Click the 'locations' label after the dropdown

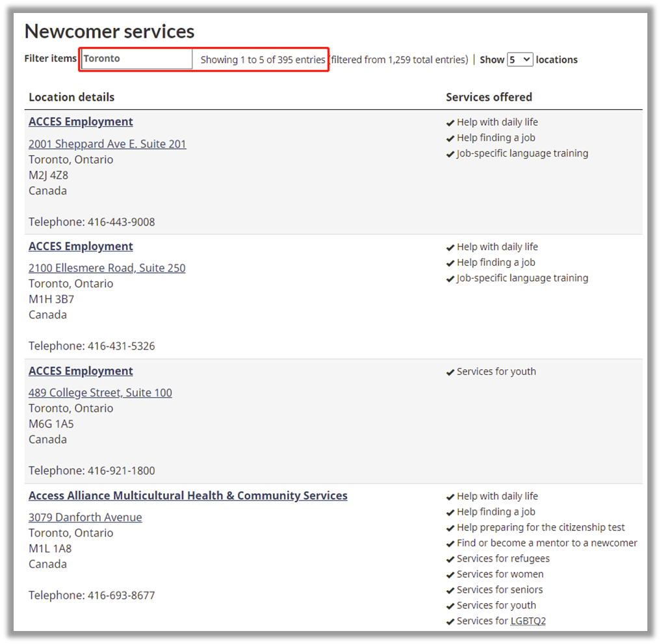(x=556, y=60)
